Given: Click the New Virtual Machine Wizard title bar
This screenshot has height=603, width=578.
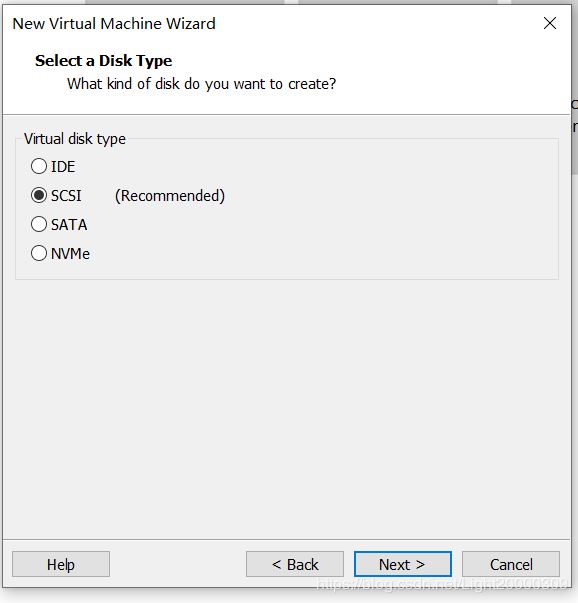Looking at the screenshot, I should coord(269,23).
